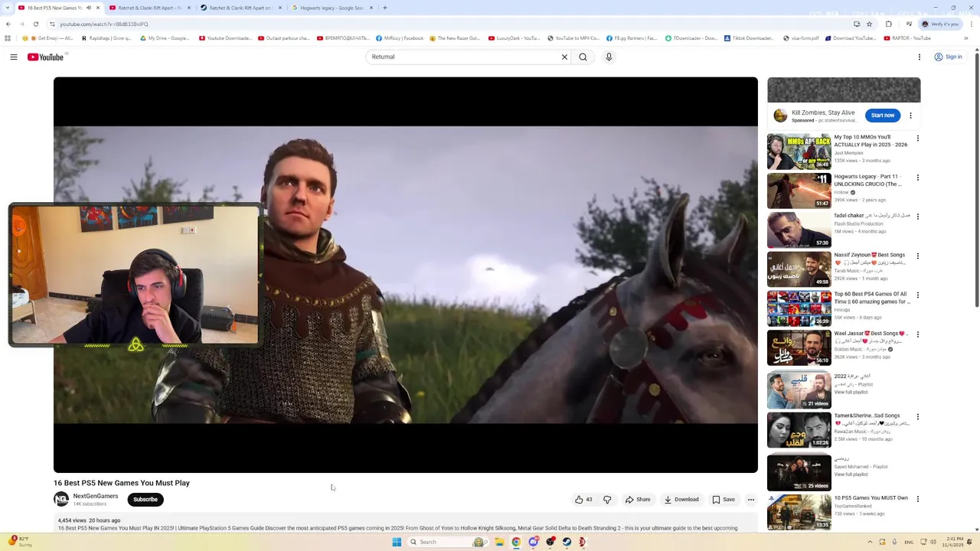
Task: Switch to Hogwarts Legacy Google Search tab
Action: click(332, 8)
